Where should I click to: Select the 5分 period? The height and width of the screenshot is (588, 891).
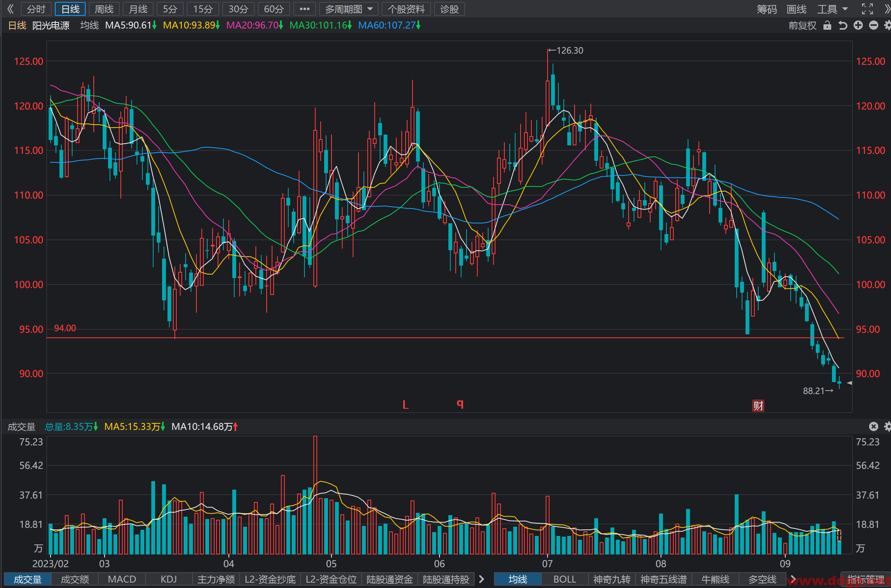(x=170, y=9)
